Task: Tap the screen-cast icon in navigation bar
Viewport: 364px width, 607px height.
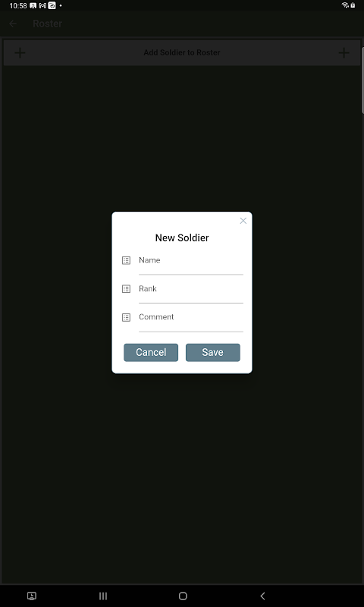Action: click(32, 596)
